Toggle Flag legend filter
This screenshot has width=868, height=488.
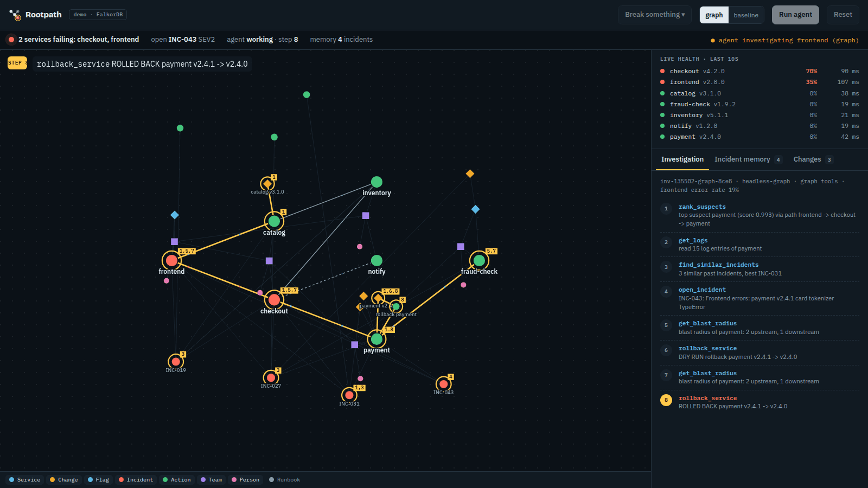[x=99, y=480]
